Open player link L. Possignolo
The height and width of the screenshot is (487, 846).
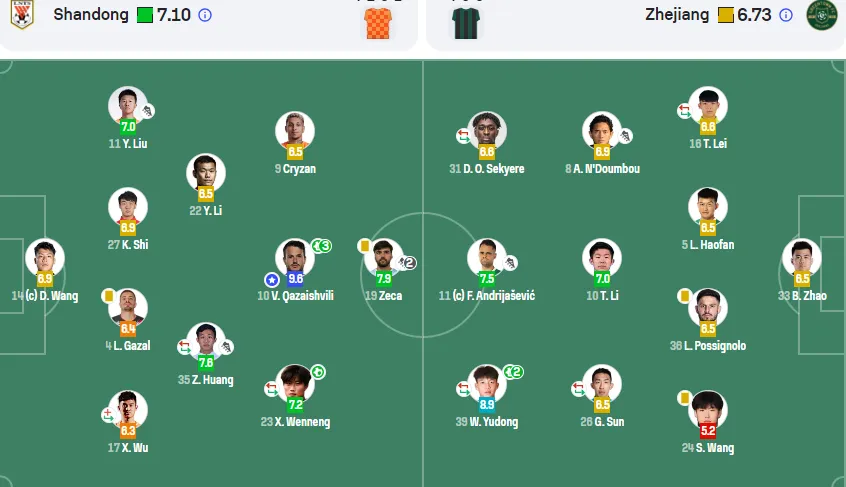(x=708, y=346)
